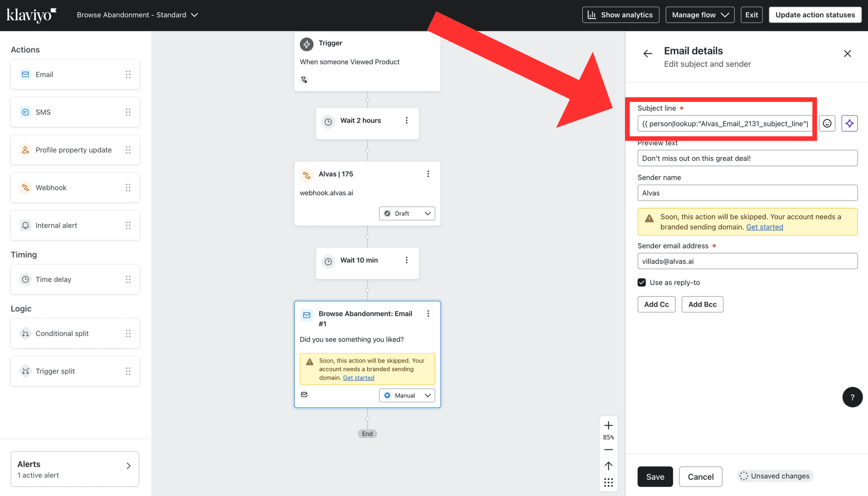Viewport: 868px width, 496px height.
Task: Open options menu for Alvas | 175 webhook
Action: tap(428, 174)
